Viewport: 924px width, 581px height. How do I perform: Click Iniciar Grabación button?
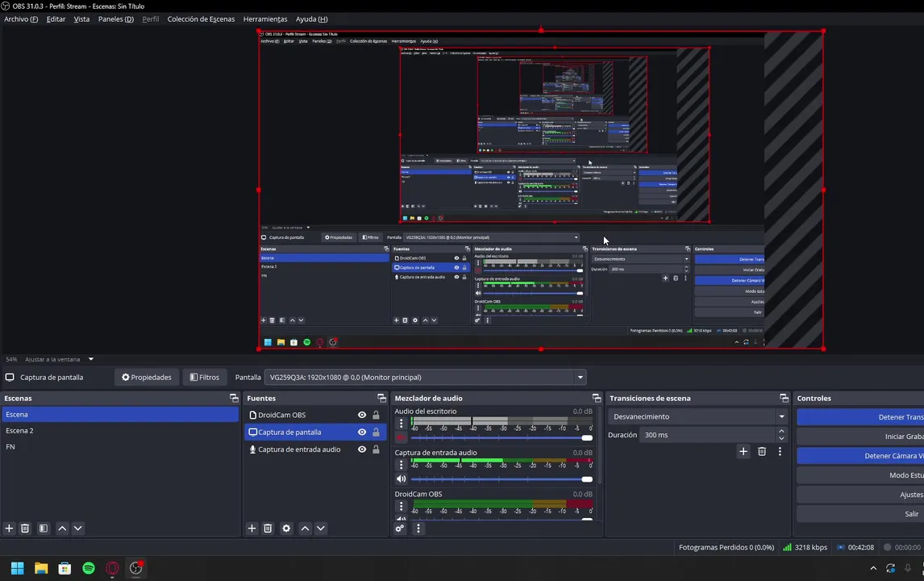point(860,437)
